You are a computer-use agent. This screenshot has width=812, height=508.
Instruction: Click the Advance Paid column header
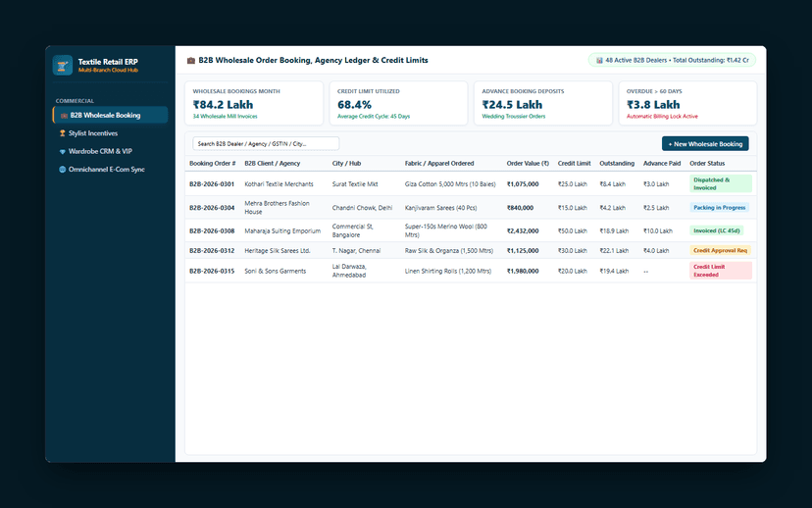pyautogui.click(x=662, y=163)
